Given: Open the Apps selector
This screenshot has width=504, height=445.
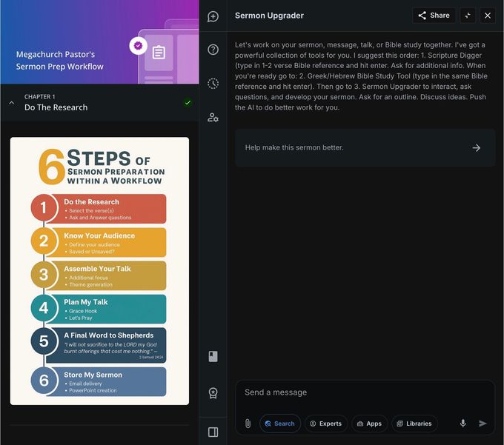Looking at the screenshot, I should coord(370,424).
